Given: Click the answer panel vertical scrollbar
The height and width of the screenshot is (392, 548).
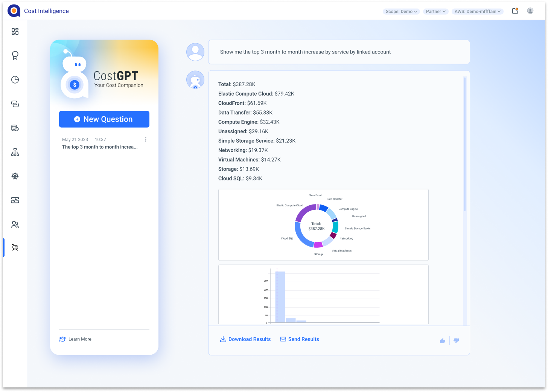Looking at the screenshot, I should pyautogui.click(x=465, y=144).
